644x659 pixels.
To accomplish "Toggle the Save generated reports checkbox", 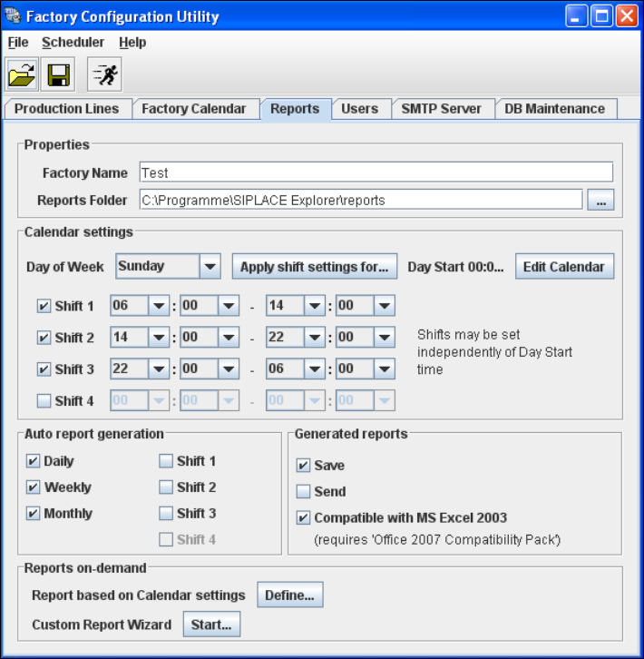I will click(303, 466).
